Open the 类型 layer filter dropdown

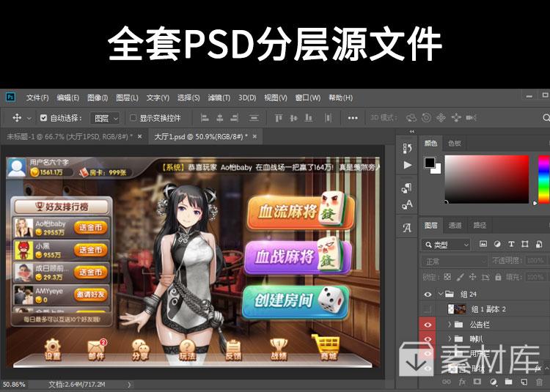point(446,245)
